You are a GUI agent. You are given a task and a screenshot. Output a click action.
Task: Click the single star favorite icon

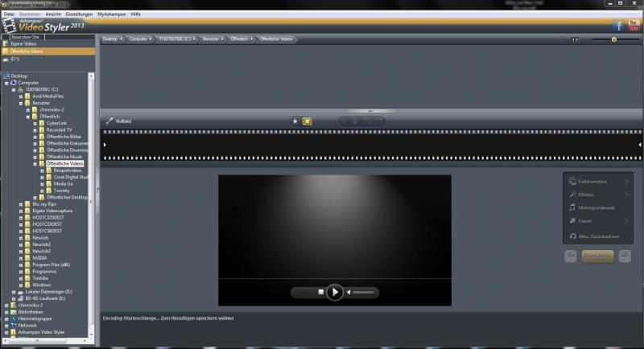(x=295, y=121)
